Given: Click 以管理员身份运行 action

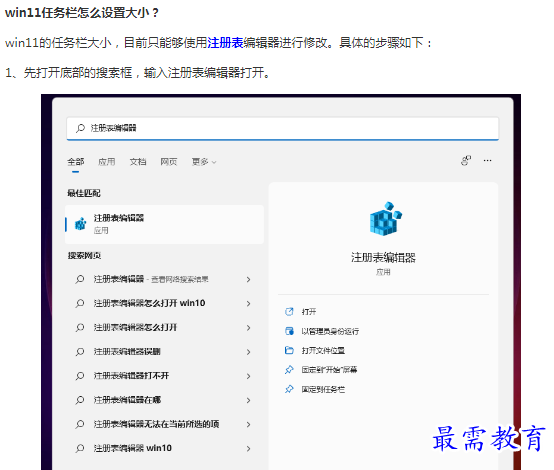Looking at the screenshot, I should pyautogui.click(x=330, y=331).
